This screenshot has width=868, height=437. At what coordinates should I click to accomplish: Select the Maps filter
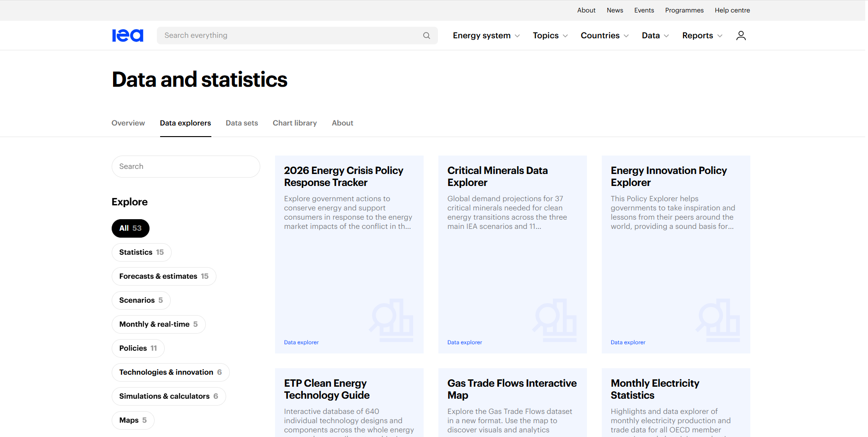click(x=133, y=420)
